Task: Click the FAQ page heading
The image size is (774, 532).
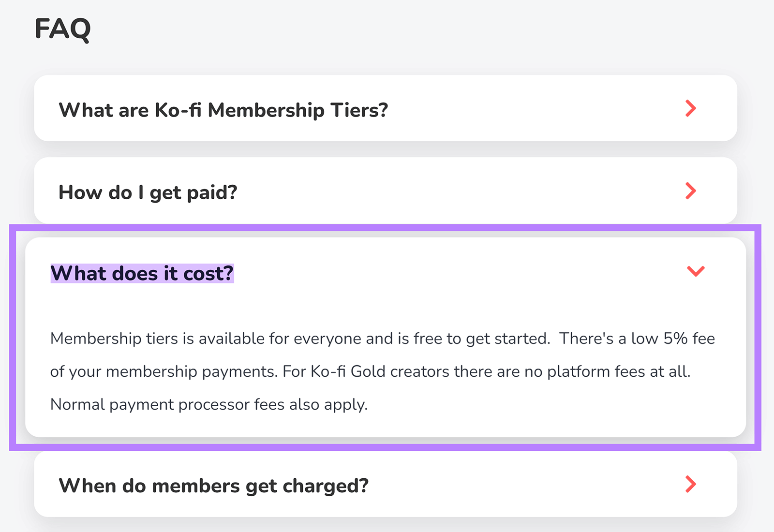Action: pos(62,28)
